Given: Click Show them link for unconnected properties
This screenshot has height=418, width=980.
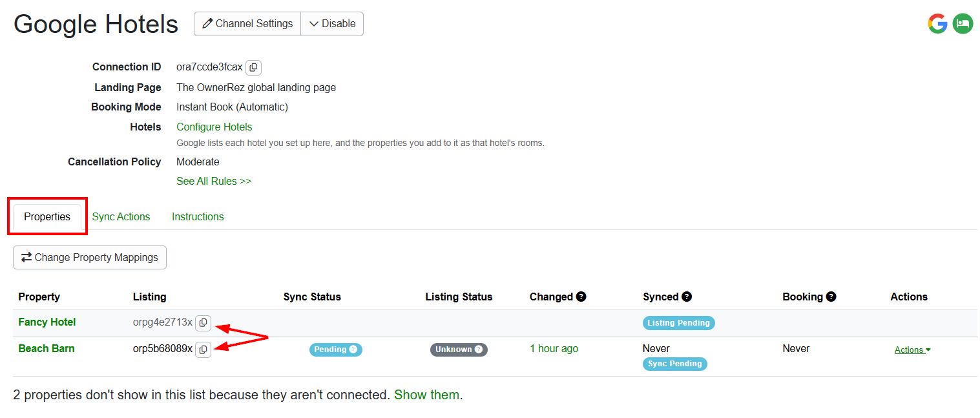Looking at the screenshot, I should coord(427,395).
